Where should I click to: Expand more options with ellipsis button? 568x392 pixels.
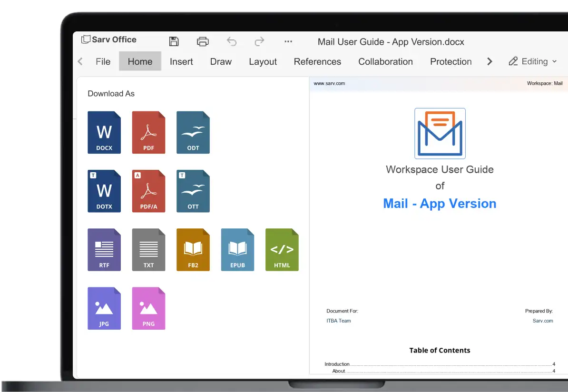pos(288,41)
